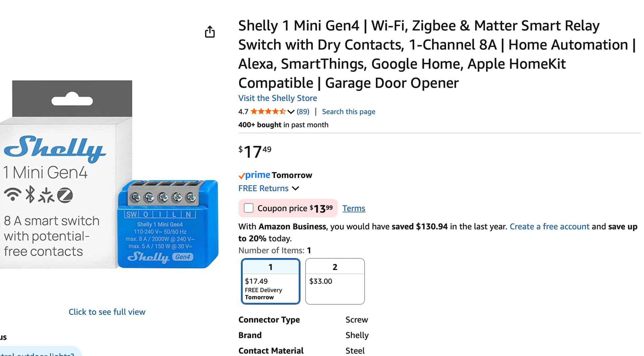Click the Search this page link
The width and height of the screenshot is (644, 356).
(x=348, y=112)
